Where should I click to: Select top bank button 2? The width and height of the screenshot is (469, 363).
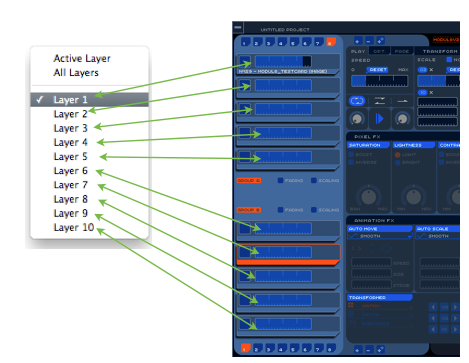click(x=257, y=42)
